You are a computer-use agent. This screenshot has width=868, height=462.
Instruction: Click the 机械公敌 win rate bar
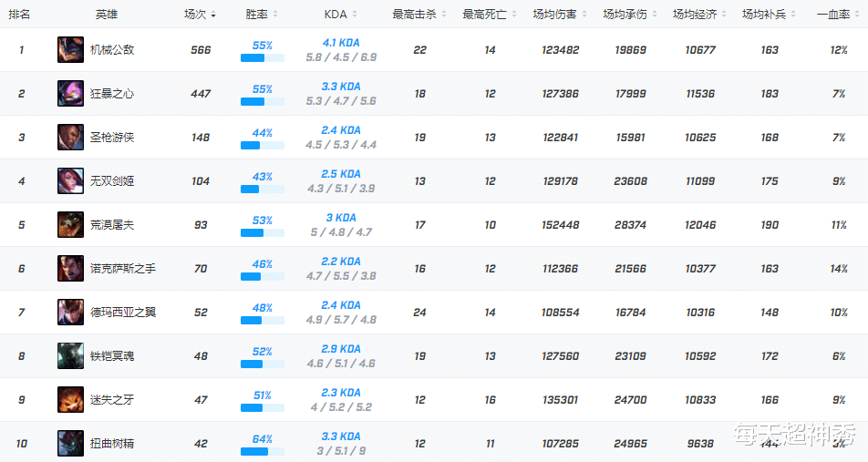pyautogui.click(x=263, y=57)
